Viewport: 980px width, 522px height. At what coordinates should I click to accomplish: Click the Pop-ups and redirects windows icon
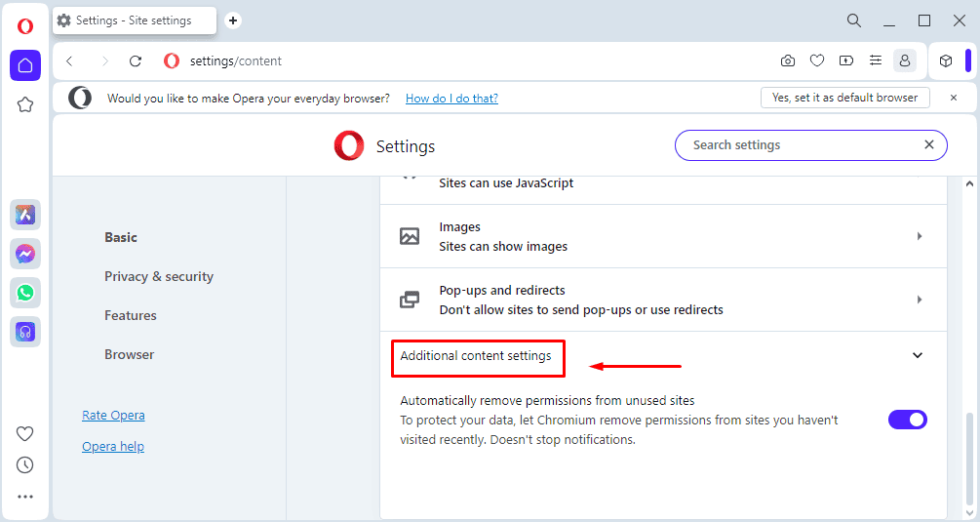click(410, 300)
